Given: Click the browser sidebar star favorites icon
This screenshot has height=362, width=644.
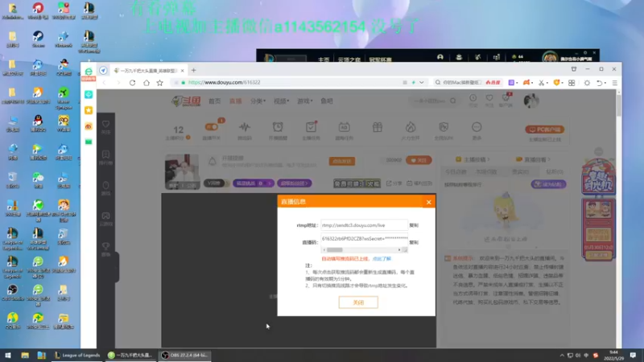Looking at the screenshot, I should (89, 110).
